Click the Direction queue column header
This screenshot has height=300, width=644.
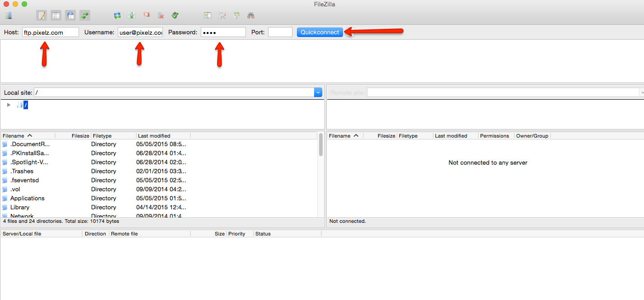(96, 234)
